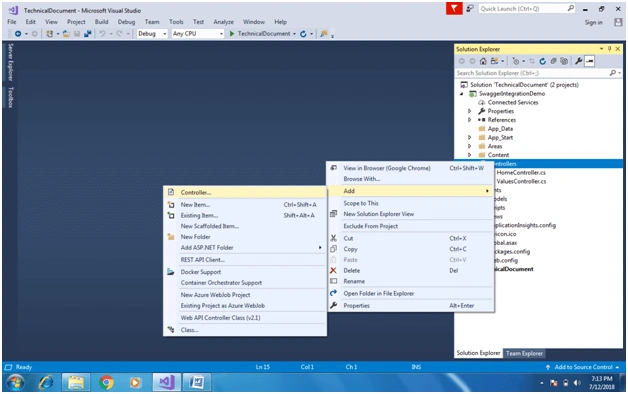Select Docker Support menu entry
The height and width of the screenshot is (394, 628).
pos(245,272)
